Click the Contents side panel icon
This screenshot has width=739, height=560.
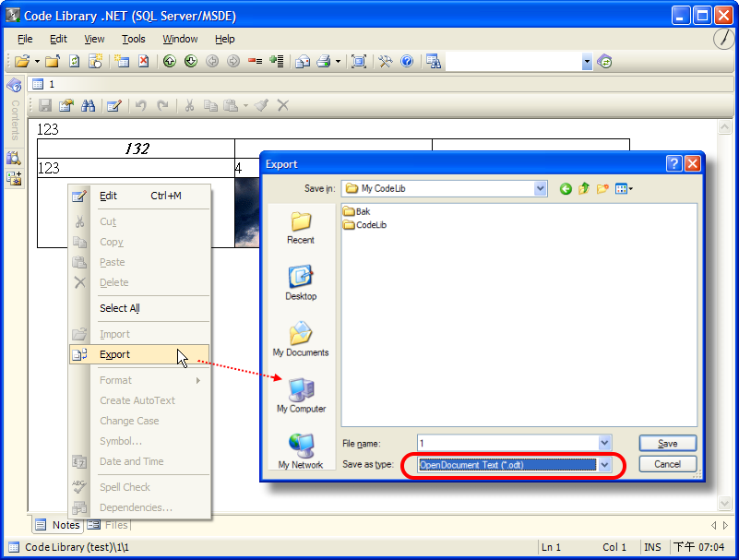[x=14, y=86]
